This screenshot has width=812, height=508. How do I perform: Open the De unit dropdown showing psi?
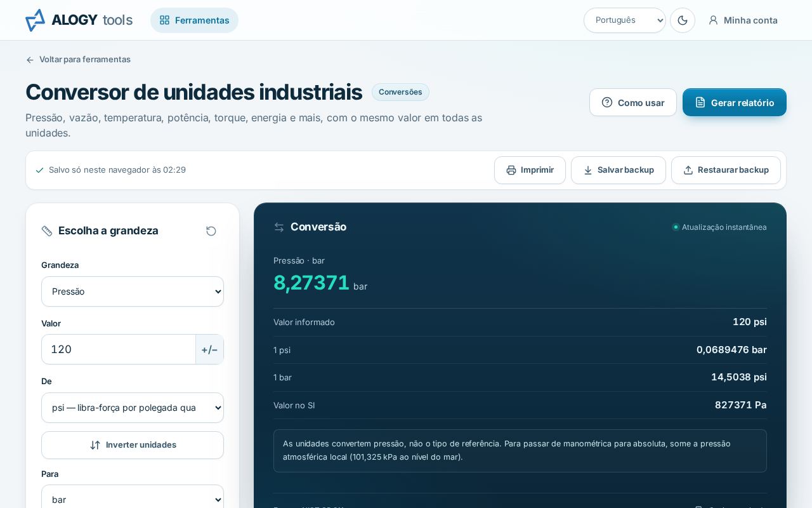[133, 408]
